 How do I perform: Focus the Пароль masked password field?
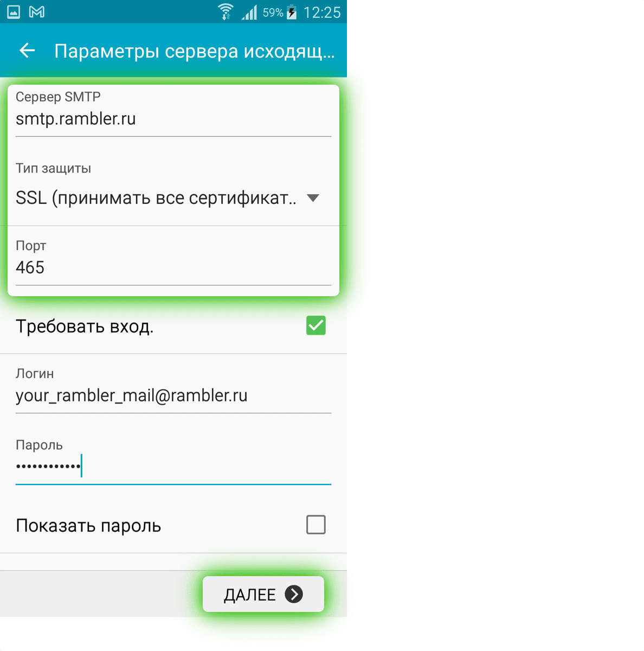tap(172, 466)
